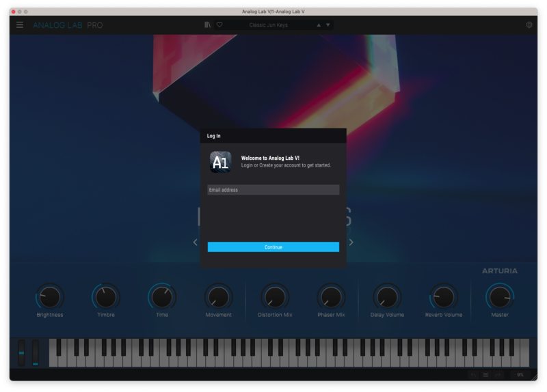Click the Classic Jun Keys preset name
Viewport: 547px width, 392px height.
(x=268, y=25)
